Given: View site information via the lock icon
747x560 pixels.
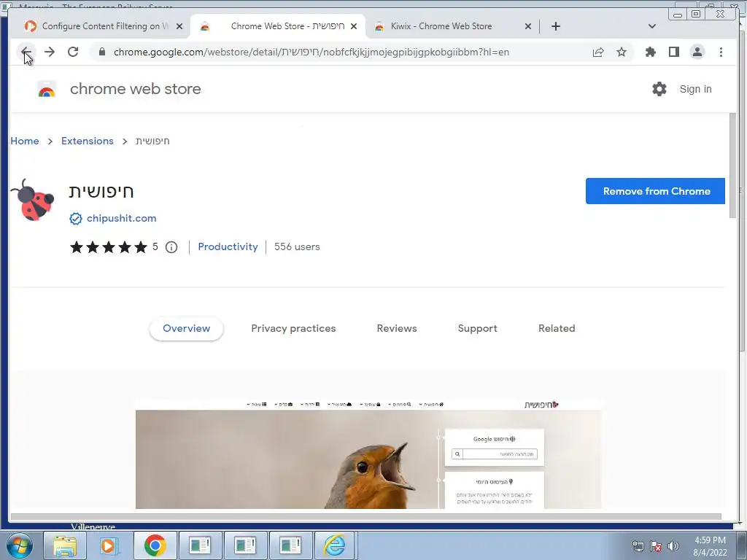Looking at the screenshot, I should click(x=101, y=52).
